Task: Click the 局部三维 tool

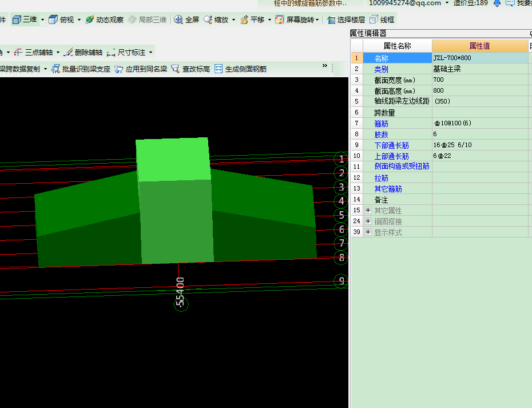Action: 147,19
